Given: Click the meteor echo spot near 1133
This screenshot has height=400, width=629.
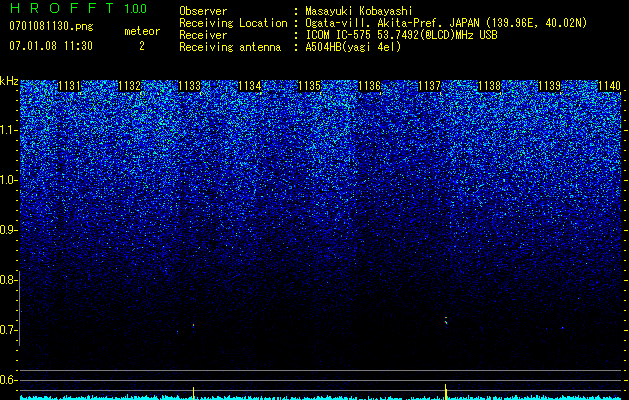Looking at the screenshot, I should tap(193, 326).
